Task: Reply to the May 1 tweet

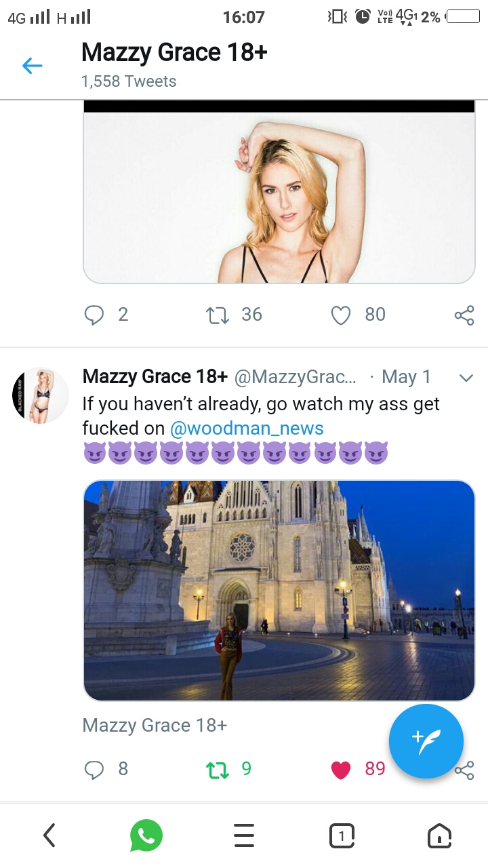Action: click(94, 769)
